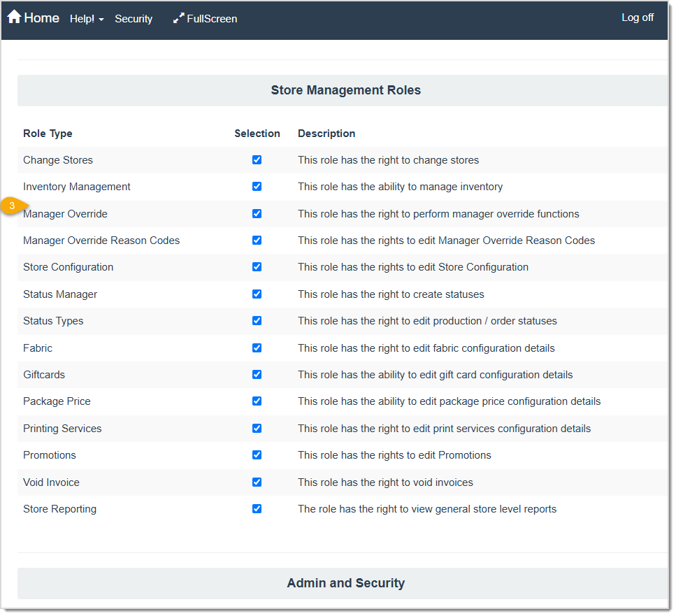Uncheck the Change Stores checkbox
Screen dimensions: 676x616
(x=257, y=159)
